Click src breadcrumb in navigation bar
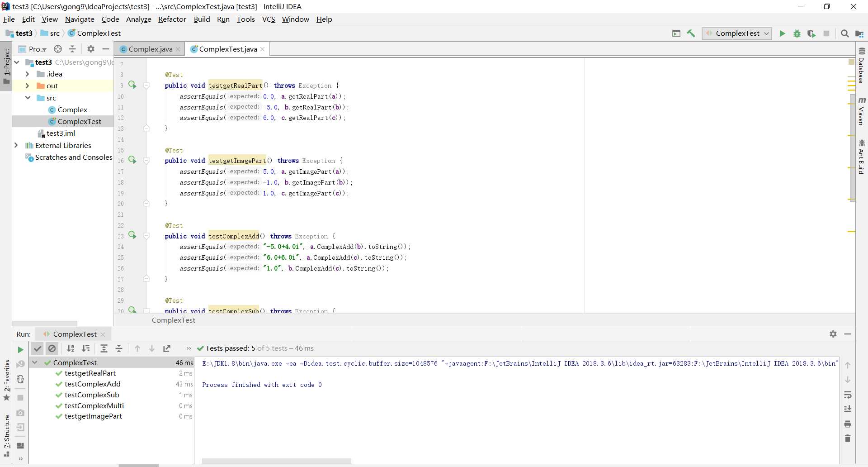The image size is (868, 467). point(51,33)
